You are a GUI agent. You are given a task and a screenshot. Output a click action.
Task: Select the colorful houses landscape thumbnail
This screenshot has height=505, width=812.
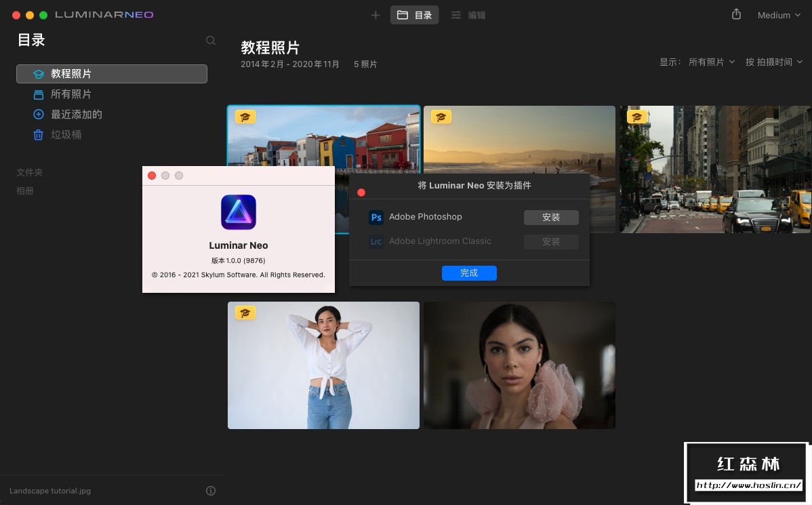(x=324, y=136)
